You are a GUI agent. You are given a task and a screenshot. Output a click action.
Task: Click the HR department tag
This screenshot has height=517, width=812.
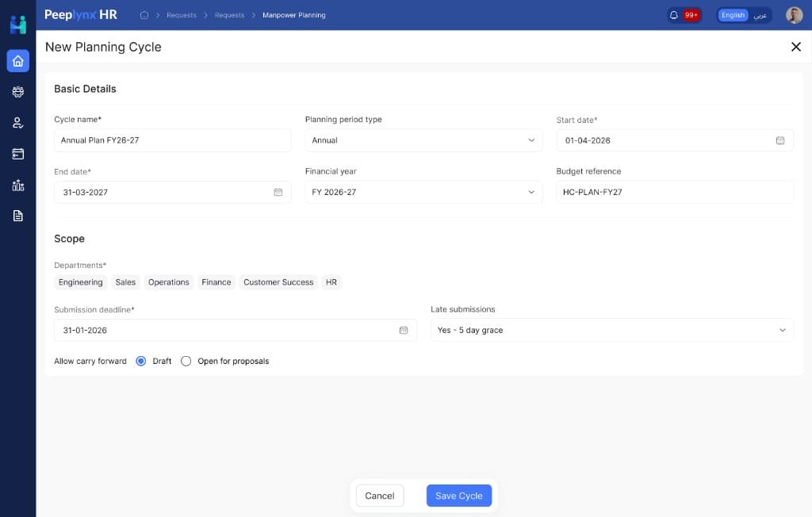331,282
